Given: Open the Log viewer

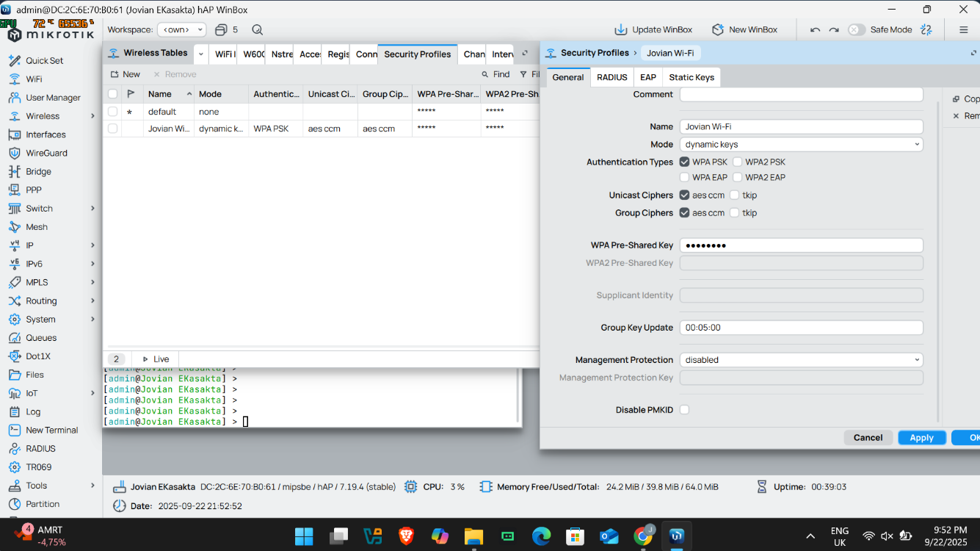Looking at the screenshot, I should [x=33, y=412].
